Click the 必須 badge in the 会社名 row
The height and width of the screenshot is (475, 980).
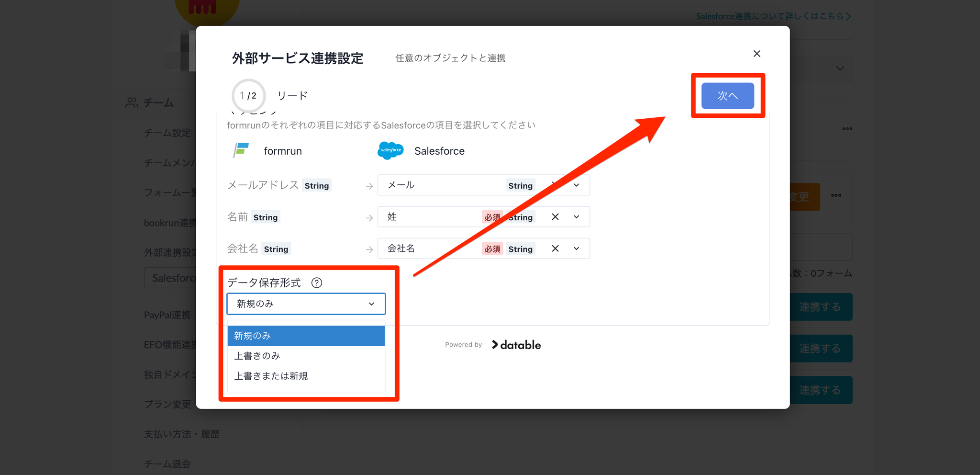(492, 249)
